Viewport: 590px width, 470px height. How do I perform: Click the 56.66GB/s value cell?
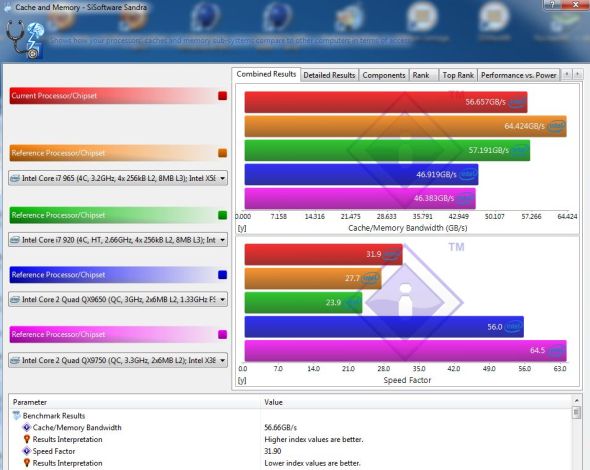280,427
